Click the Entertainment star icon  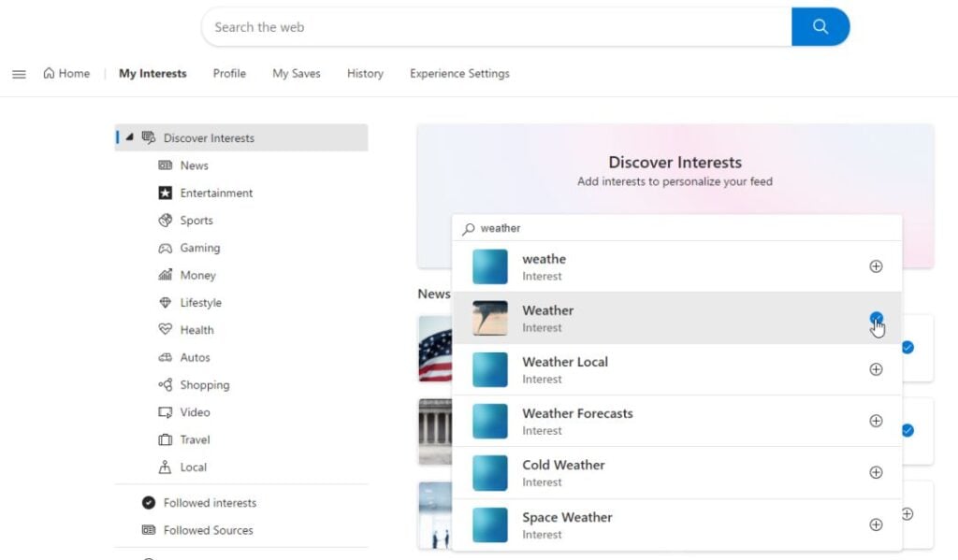pos(165,193)
